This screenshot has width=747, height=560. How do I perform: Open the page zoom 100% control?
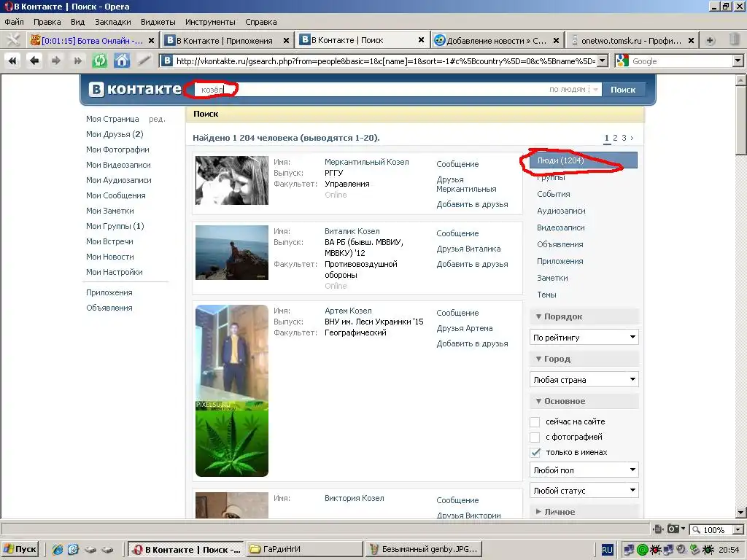(716, 530)
